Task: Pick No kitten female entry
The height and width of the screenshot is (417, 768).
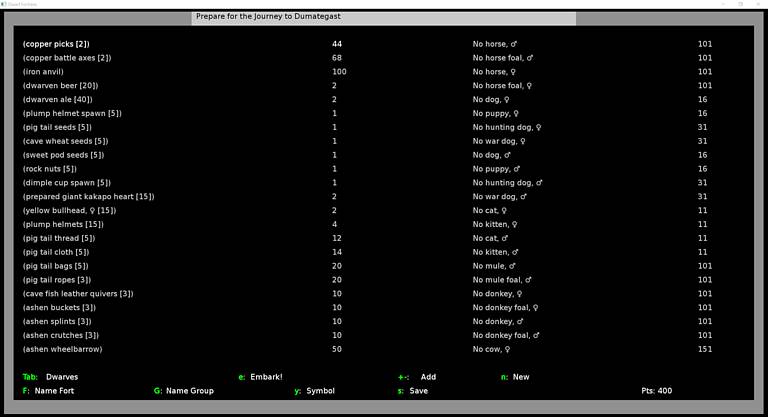Action: coord(495,224)
